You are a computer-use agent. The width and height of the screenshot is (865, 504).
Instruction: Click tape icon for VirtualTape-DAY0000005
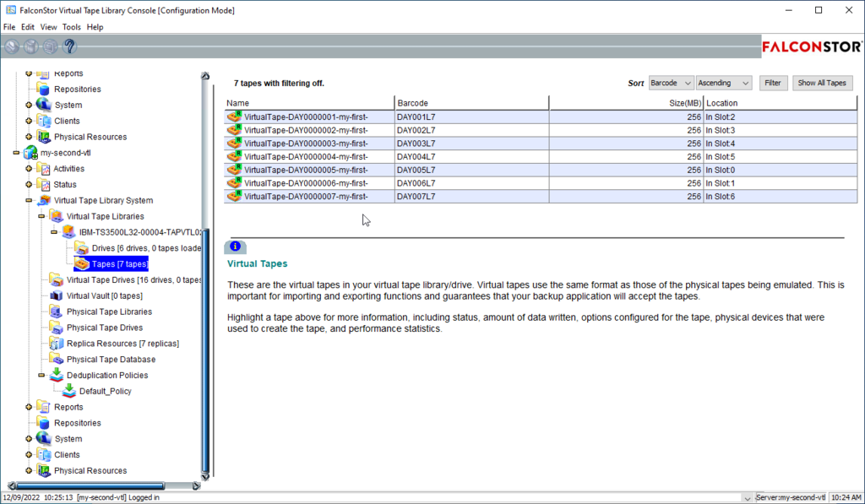[x=235, y=170]
